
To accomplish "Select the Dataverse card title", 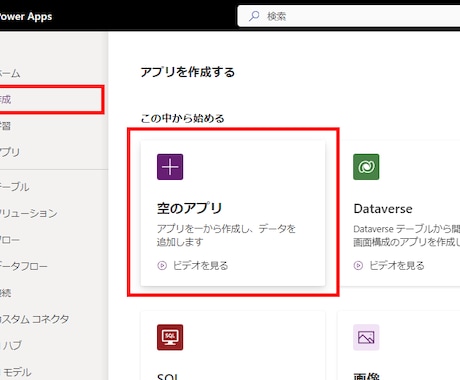I will (x=383, y=209).
